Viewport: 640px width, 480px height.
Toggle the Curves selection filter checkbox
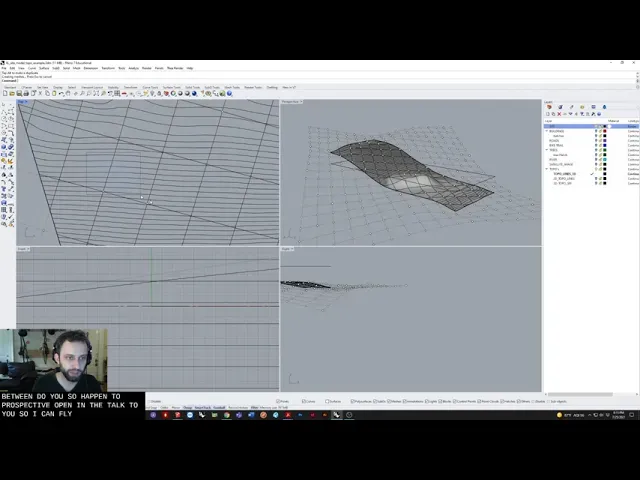(x=301, y=401)
